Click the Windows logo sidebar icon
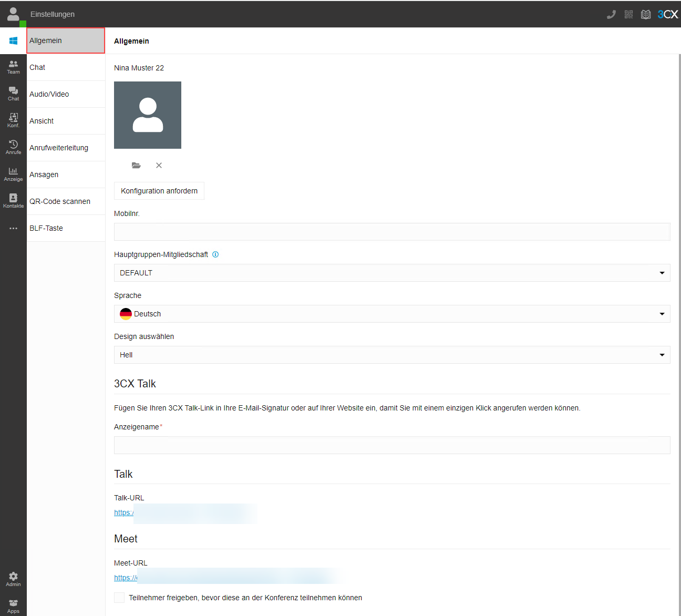 click(13, 40)
